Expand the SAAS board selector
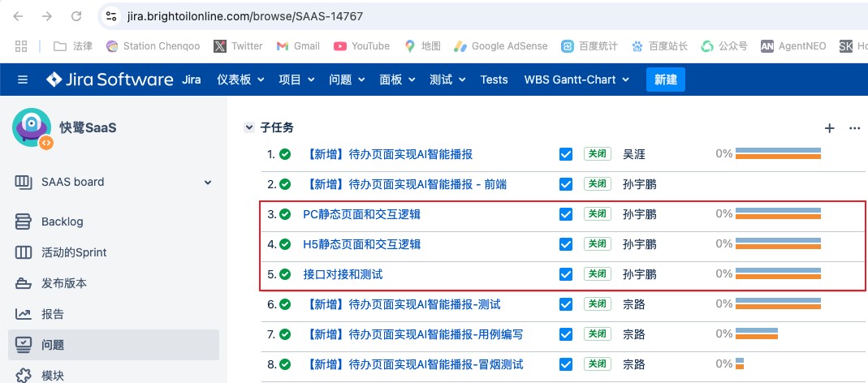This screenshot has height=383, width=868. [208, 182]
